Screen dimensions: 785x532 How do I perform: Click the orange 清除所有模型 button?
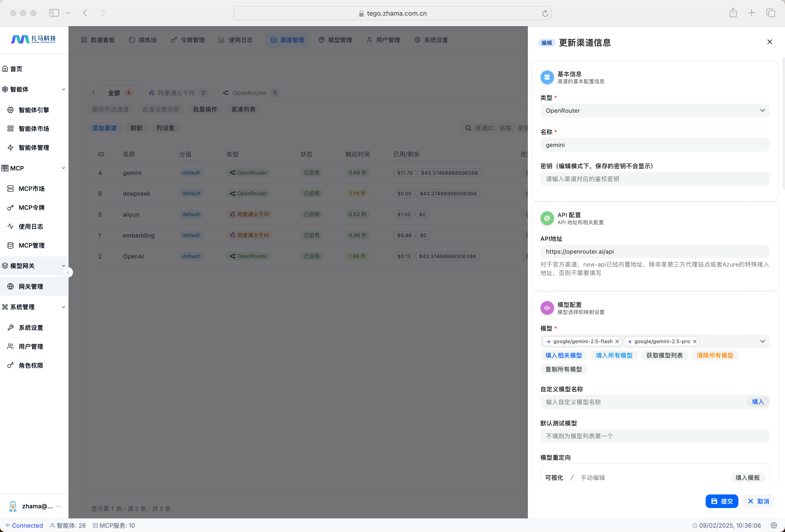coord(715,355)
